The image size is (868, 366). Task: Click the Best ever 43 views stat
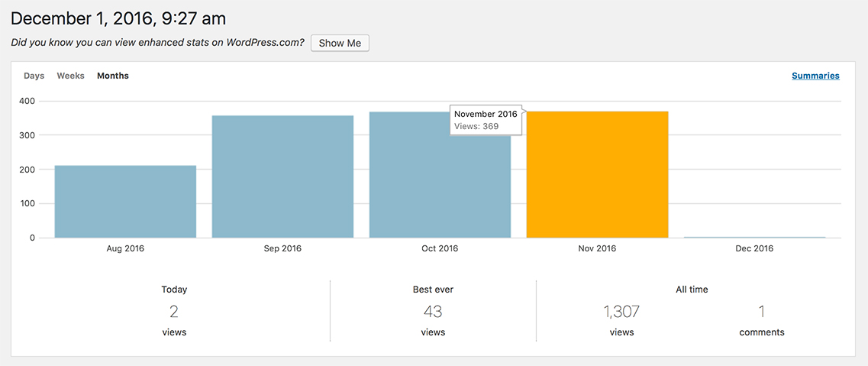tap(433, 311)
